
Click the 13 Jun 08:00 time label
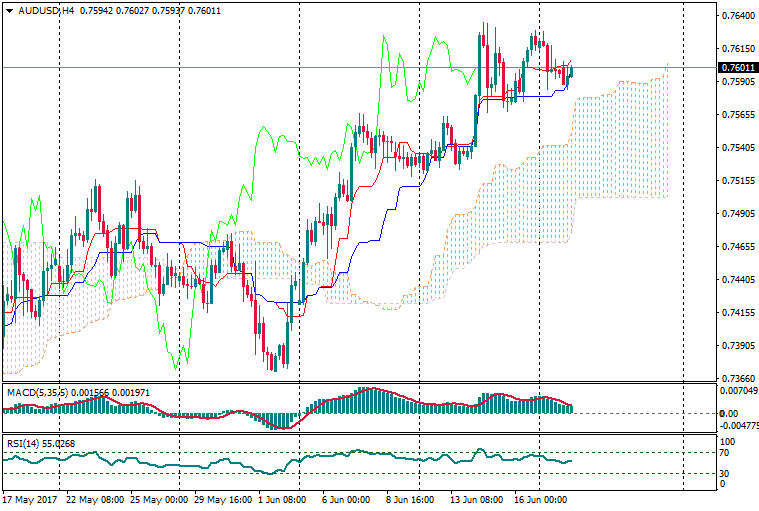point(476,499)
